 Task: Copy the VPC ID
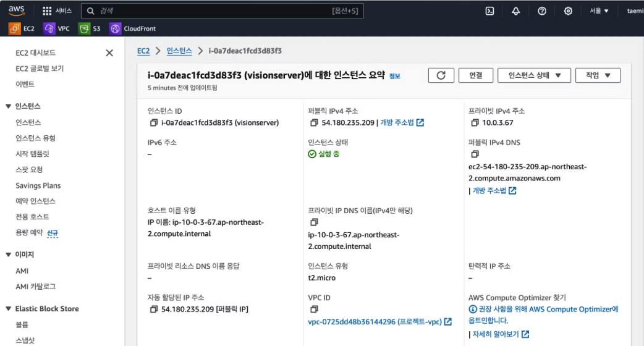[x=314, y=309]
